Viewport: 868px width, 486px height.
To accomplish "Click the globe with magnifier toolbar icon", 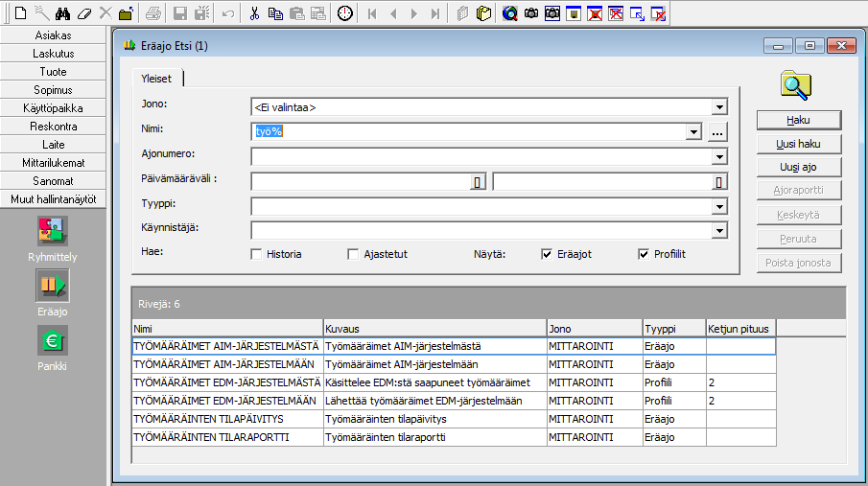I will click(x=510, y=13).
